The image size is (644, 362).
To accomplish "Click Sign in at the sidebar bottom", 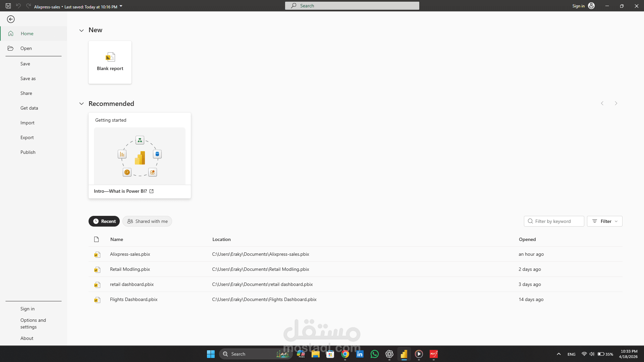I will [x=28, y=309].
